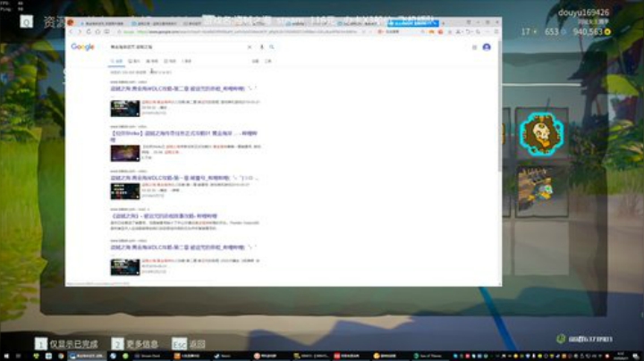Click the browser home icon
Viewport: 644px width, 361px height.
point(97,31)
